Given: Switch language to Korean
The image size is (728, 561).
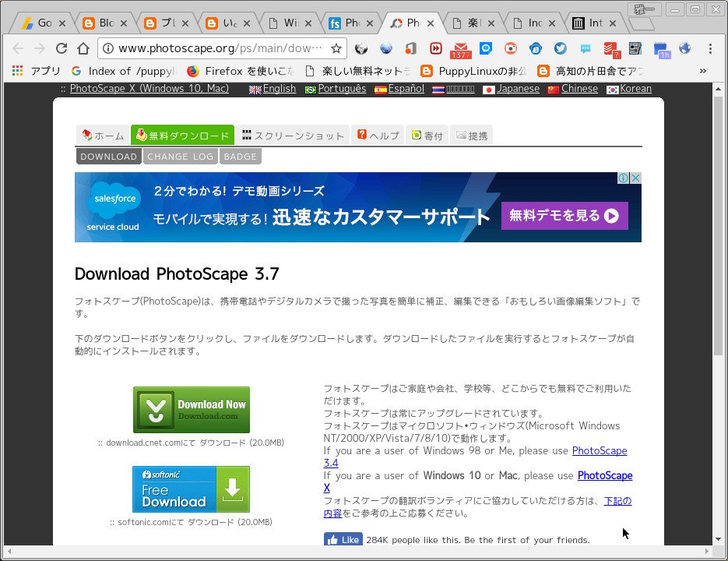Looking at the screenshot, I should tap(635, 88).
